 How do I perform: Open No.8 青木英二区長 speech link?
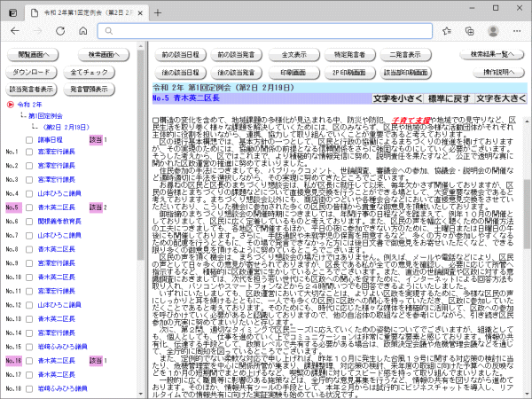[x=57, y=249]
